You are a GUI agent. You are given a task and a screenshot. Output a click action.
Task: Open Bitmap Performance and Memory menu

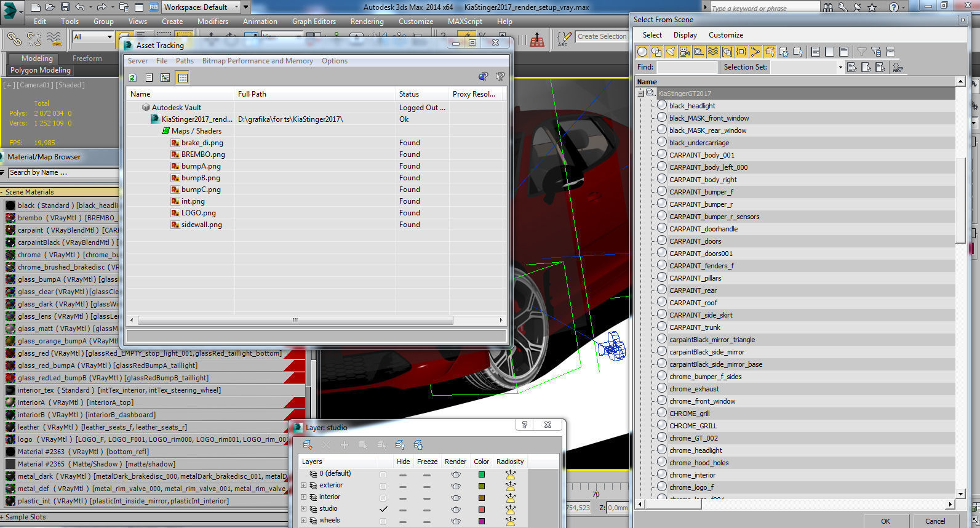(x=258, y=61)
